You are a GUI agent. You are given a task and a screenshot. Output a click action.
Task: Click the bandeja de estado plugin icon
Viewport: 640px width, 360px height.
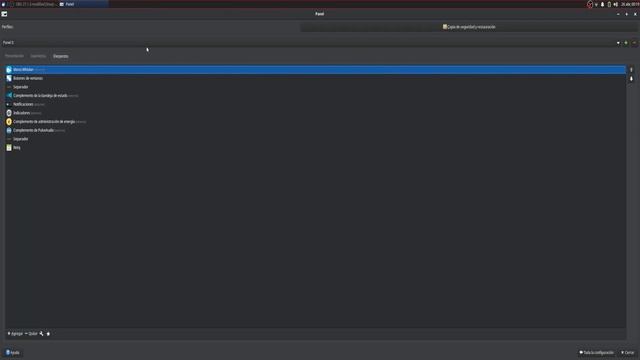pos(9,96)
